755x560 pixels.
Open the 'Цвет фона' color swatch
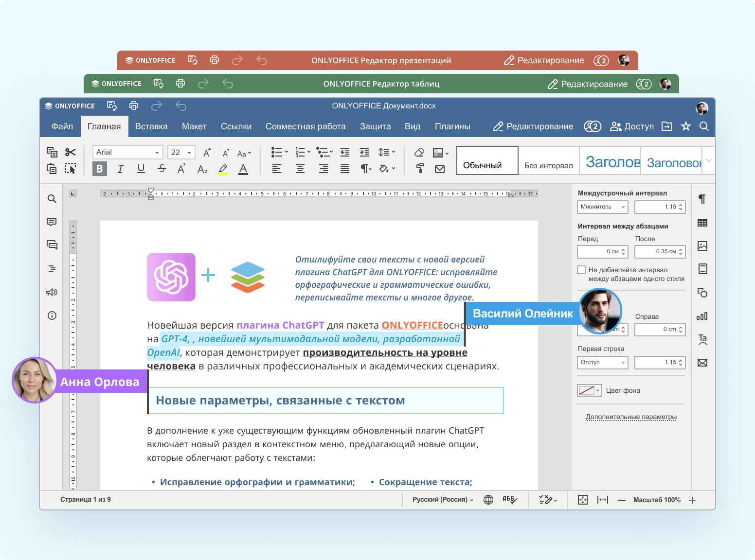(589, 390)
